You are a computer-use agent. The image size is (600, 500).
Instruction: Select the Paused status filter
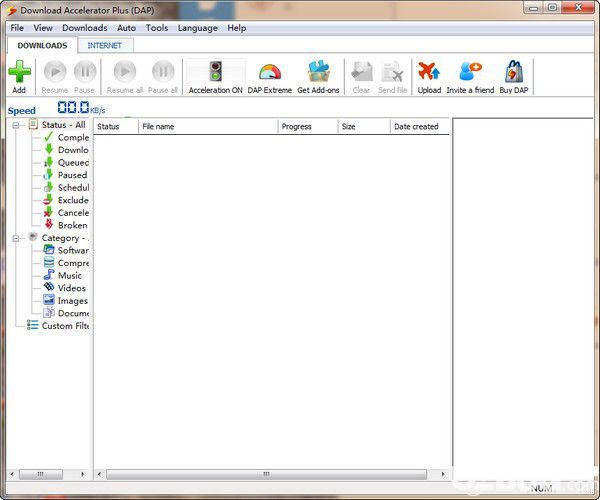point(72,175)
